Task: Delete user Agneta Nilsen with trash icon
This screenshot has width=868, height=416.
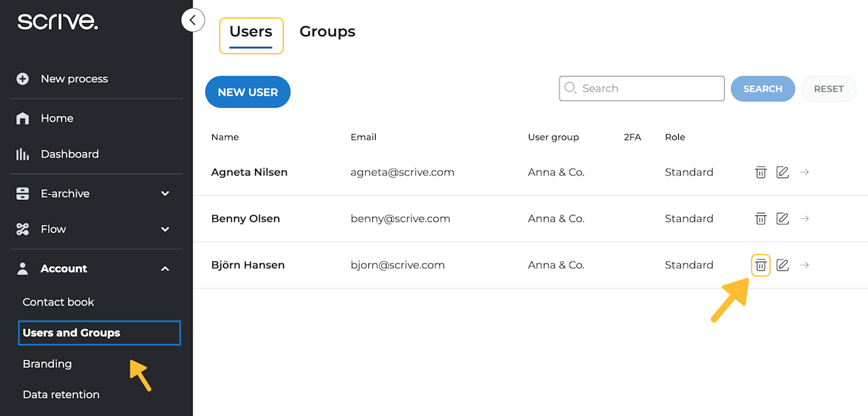Action: [x=761, y=172]
